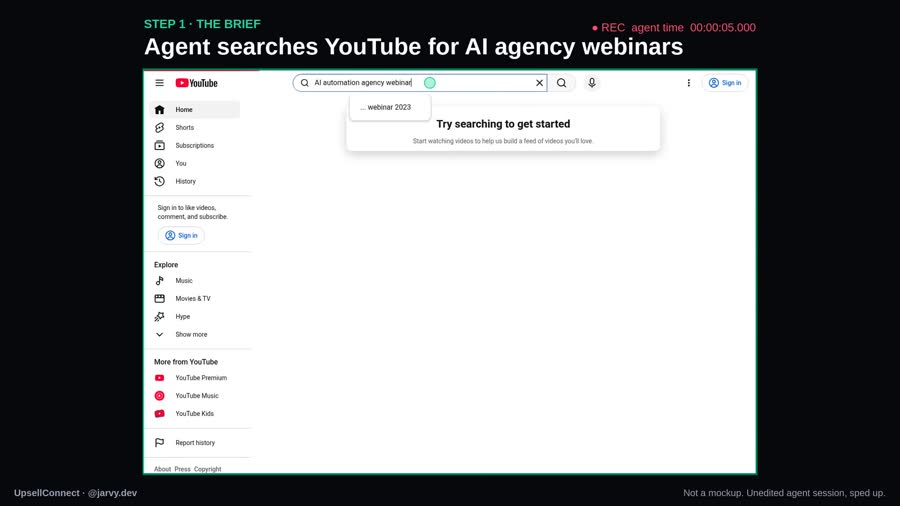Open the You section
Image resolution: width=900 pixels, height=506 pixels.
[195, 164]
